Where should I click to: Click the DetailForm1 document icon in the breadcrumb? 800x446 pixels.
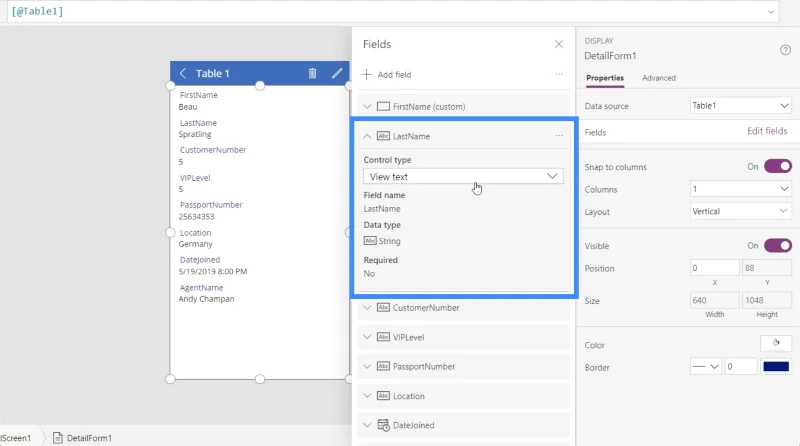click(x=58, y=438)
